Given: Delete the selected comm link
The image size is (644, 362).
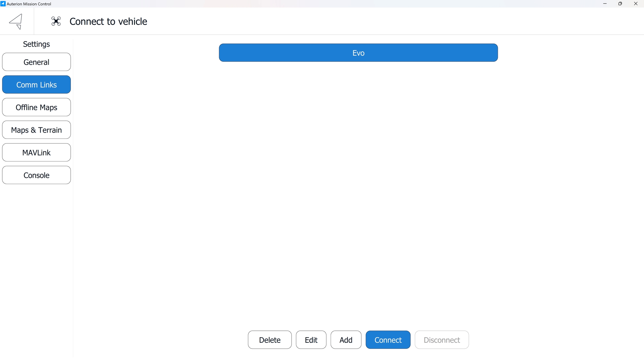Looking at the screenshot, I should pos(269,340).
